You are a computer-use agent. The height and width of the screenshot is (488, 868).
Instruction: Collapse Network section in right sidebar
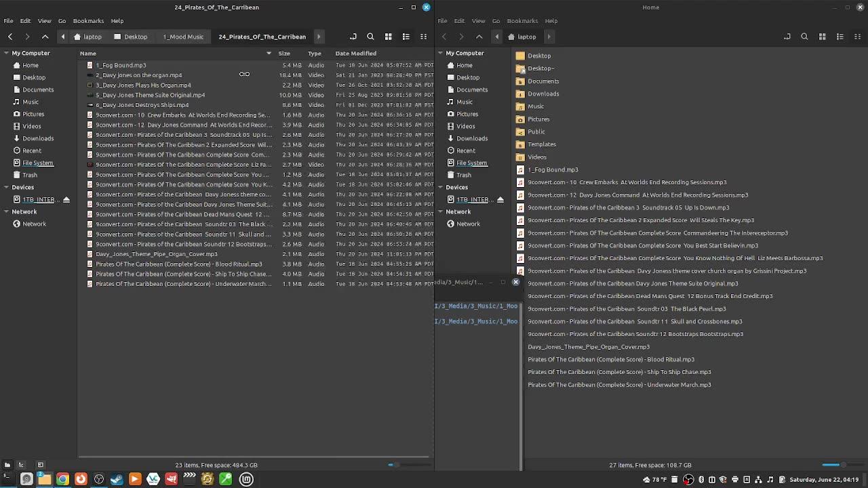point(440,211)
